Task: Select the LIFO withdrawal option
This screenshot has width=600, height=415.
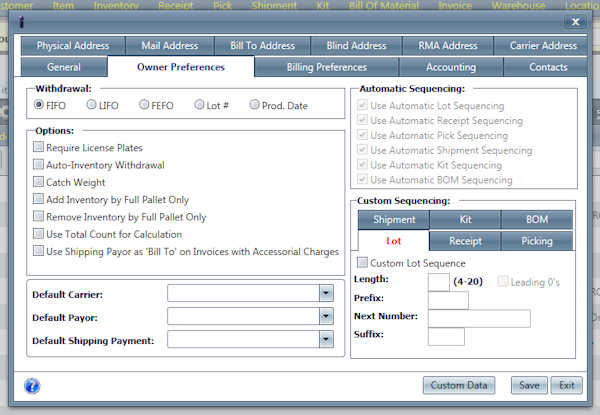Action: (x=92, y=105)
